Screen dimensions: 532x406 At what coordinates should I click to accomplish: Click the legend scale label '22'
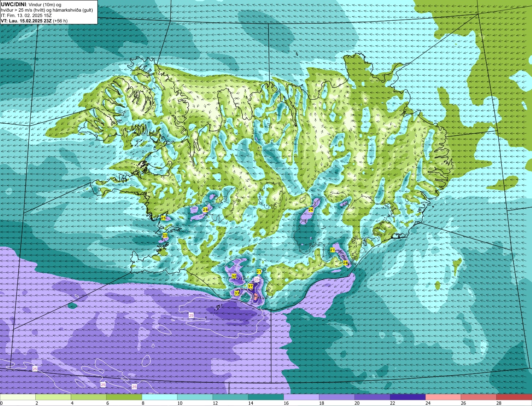pyautogui.click(x=392, y=403)
